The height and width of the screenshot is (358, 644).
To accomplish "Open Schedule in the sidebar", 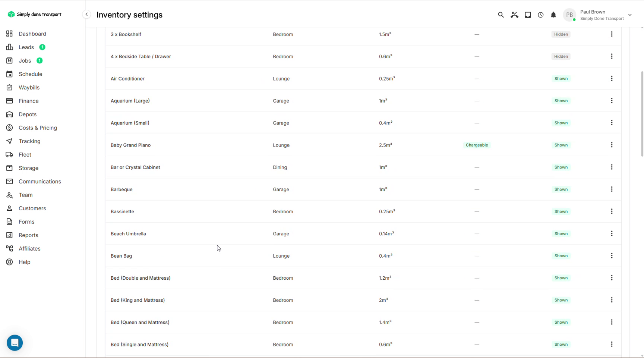I will point(30,74).
